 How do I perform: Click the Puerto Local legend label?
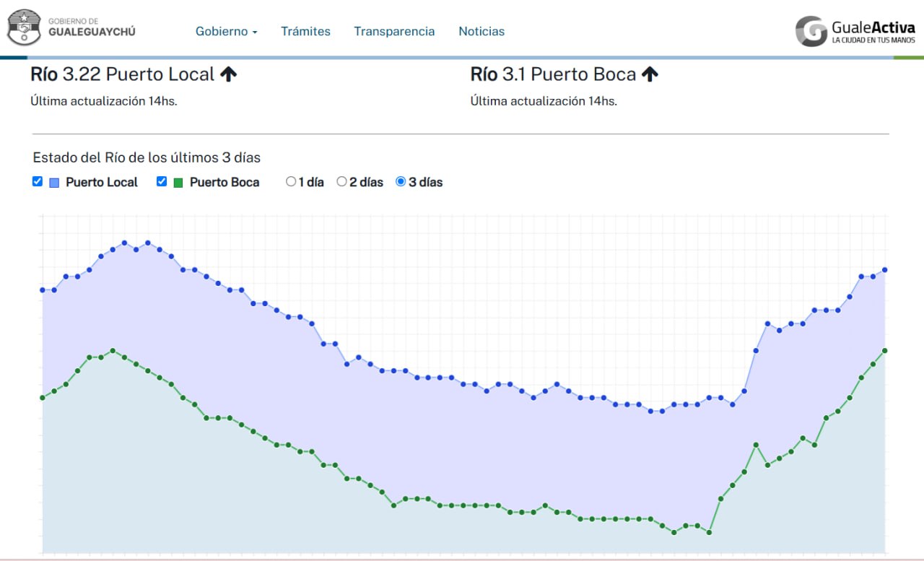(102, 183)
